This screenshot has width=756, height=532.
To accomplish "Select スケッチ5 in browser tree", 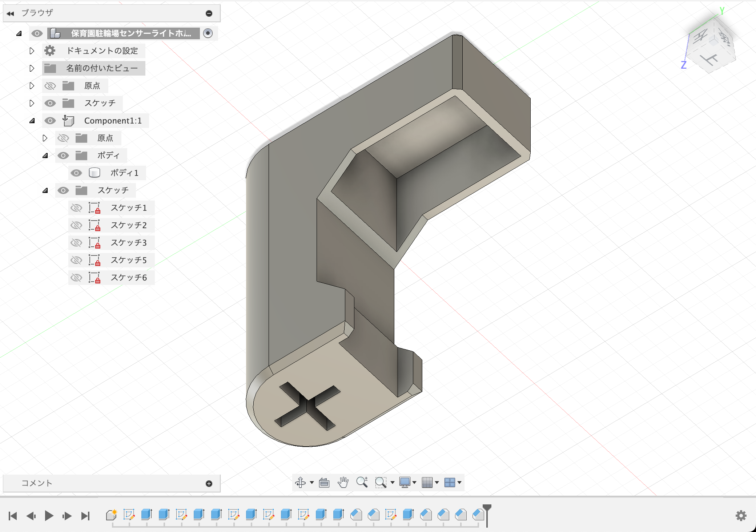I will (x=128, y=260).
